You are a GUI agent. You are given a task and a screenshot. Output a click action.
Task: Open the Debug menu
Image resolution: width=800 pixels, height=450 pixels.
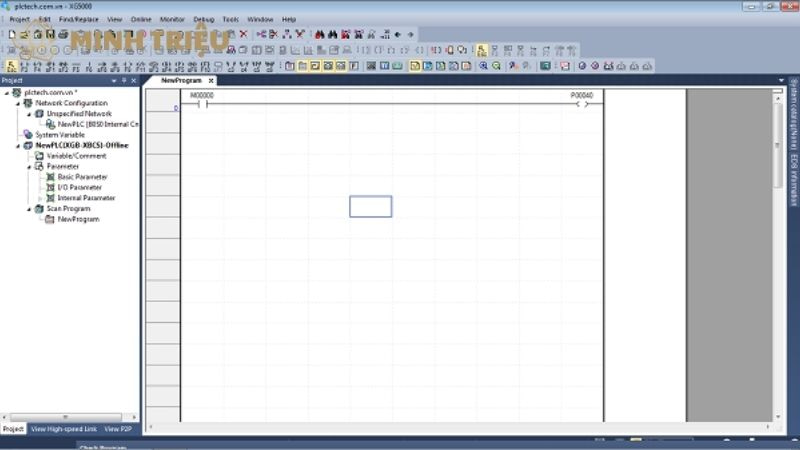pyautogui.click(x=203, y=19)
